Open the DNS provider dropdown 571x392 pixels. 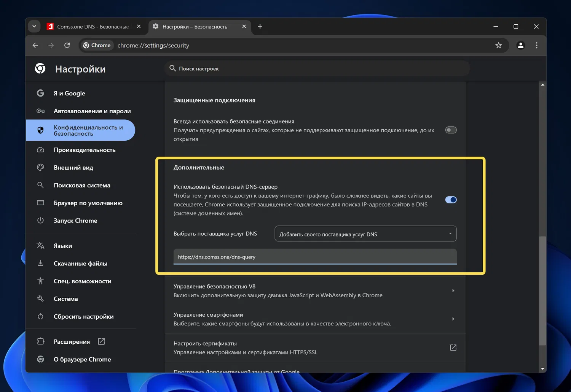pos(365,234)
